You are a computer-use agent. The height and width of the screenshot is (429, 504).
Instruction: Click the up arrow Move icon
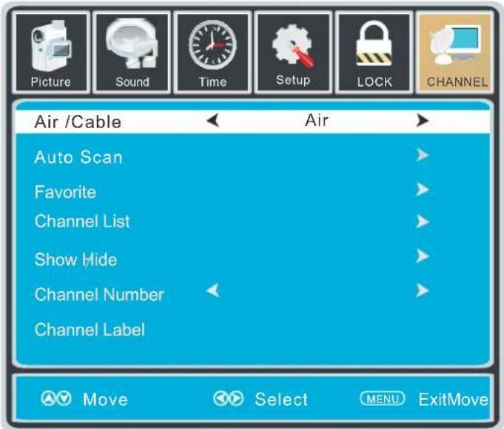[48, 399]
